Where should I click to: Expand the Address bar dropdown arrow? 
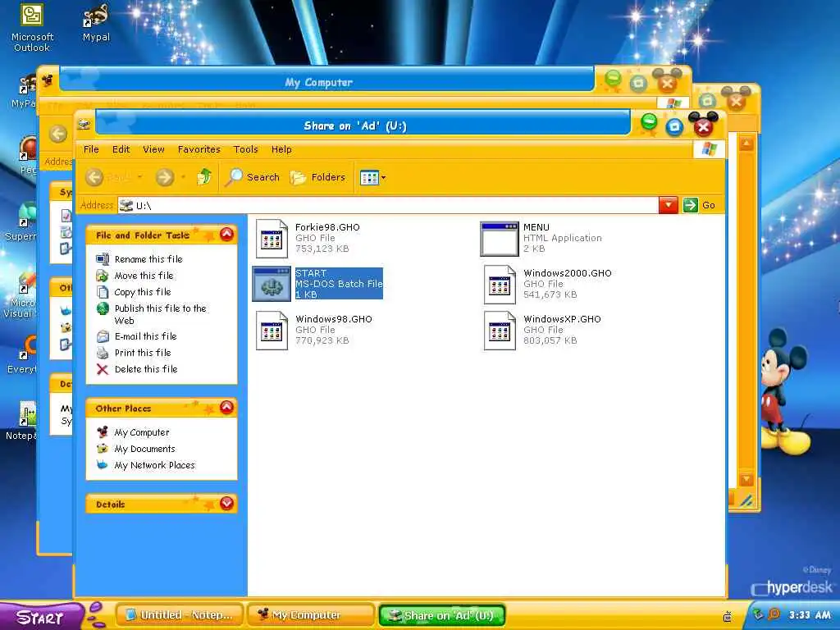click(x=668, y=205)
